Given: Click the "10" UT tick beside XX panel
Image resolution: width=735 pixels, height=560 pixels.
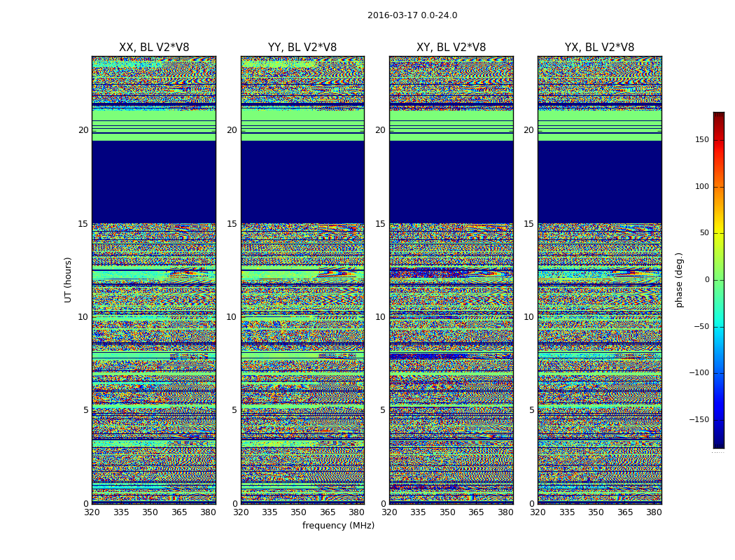Looking at the screenshot, I should point(83,317).
